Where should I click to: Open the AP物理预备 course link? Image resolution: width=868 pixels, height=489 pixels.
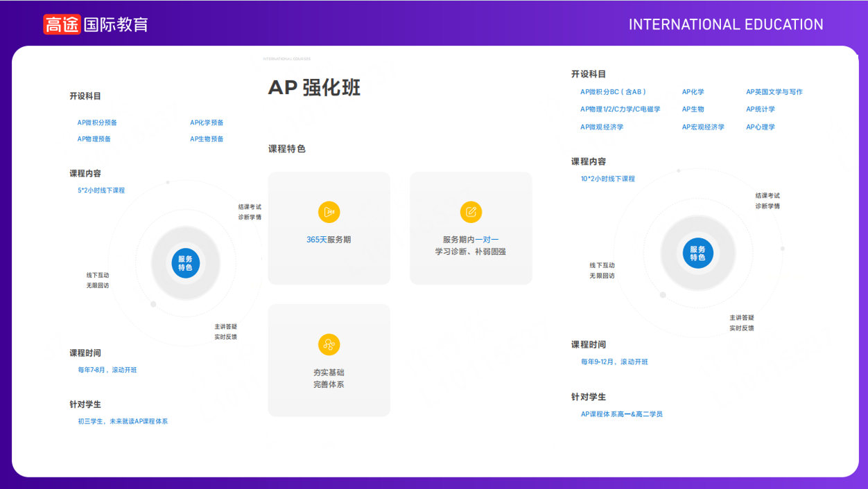[x=94, y=139]
